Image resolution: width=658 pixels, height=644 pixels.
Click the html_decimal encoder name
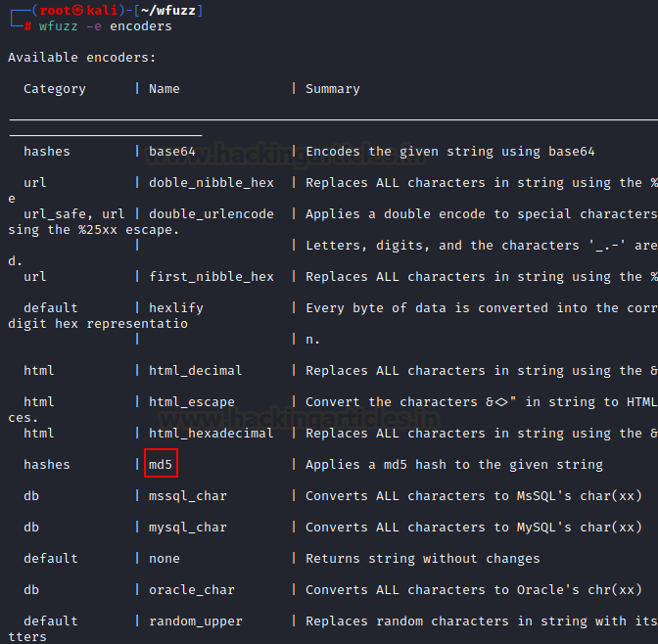[x=196, y=371]
